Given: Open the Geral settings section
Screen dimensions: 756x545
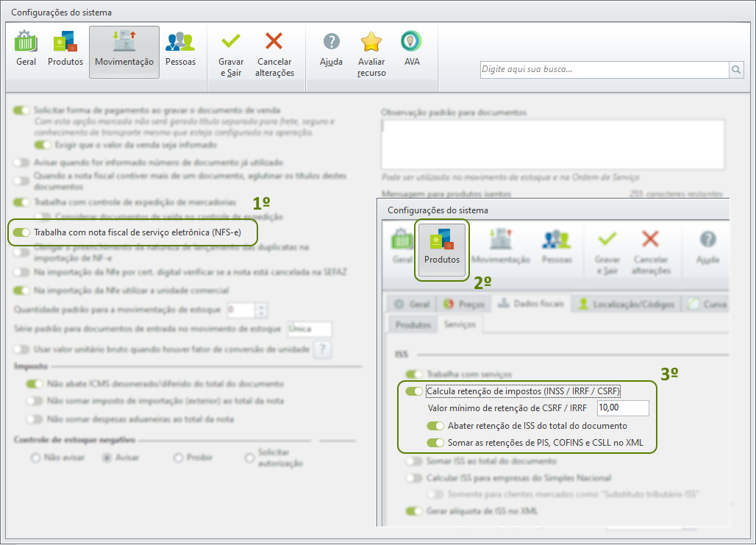Looking at the screenshot, I should (26, 49).
